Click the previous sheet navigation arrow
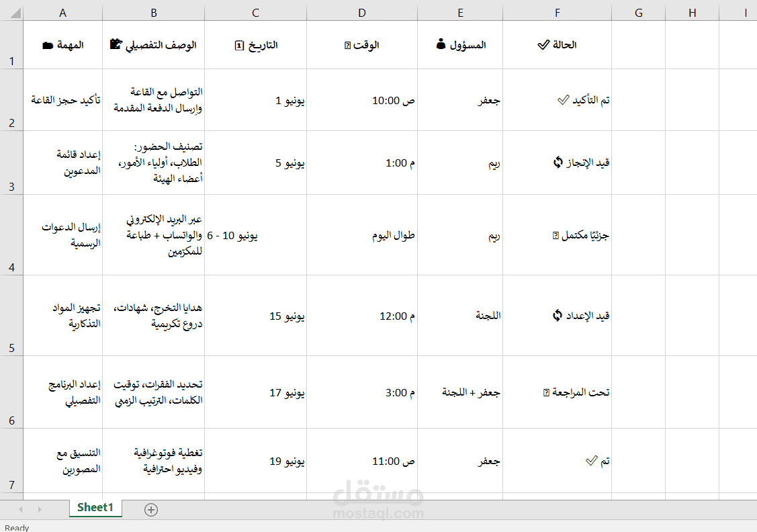 pyautogui.click(x=20, y=509)
